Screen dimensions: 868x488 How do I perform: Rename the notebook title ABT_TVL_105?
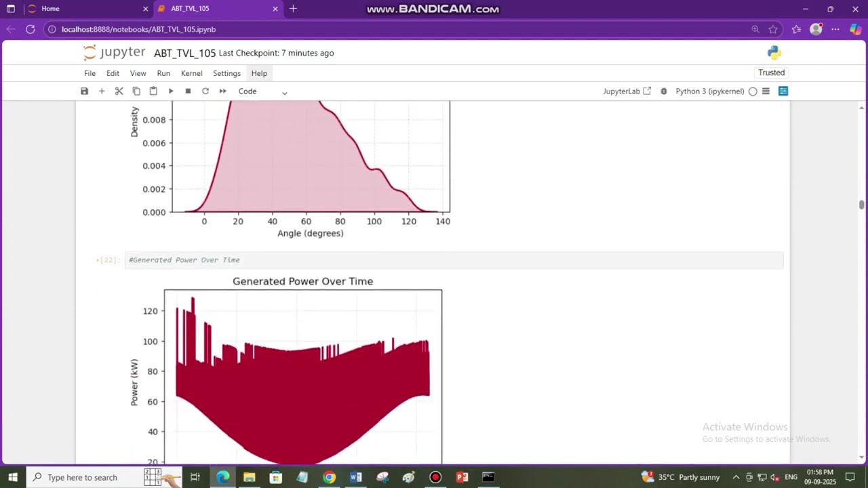tap(184, 53)
